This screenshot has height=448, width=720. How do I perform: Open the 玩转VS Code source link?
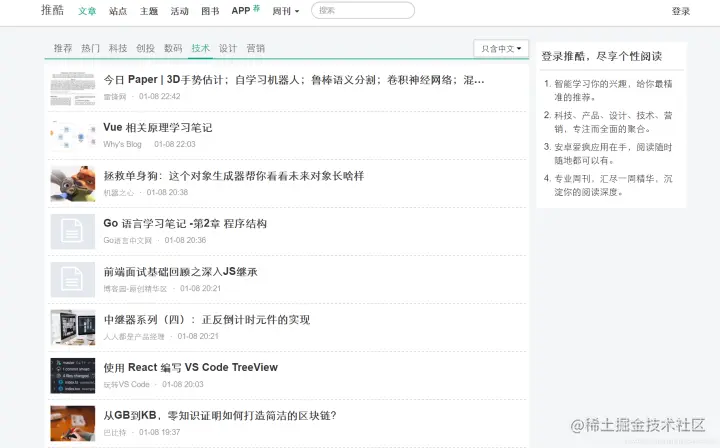[126, 384]
